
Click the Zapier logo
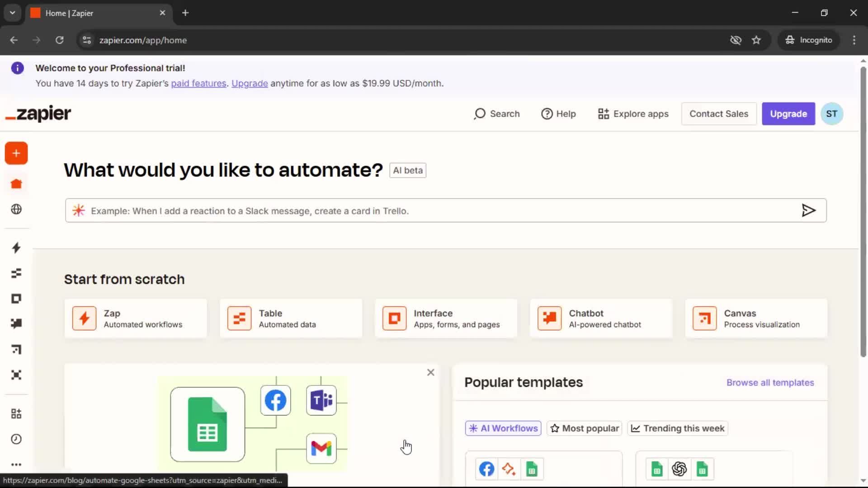pos(38,113)
